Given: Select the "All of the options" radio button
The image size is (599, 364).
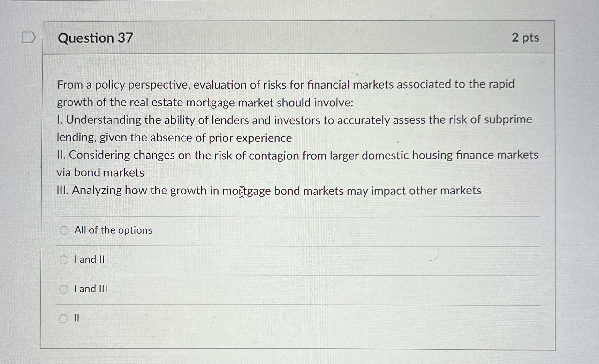Looking at the screenshot, I should coord(64,230).
